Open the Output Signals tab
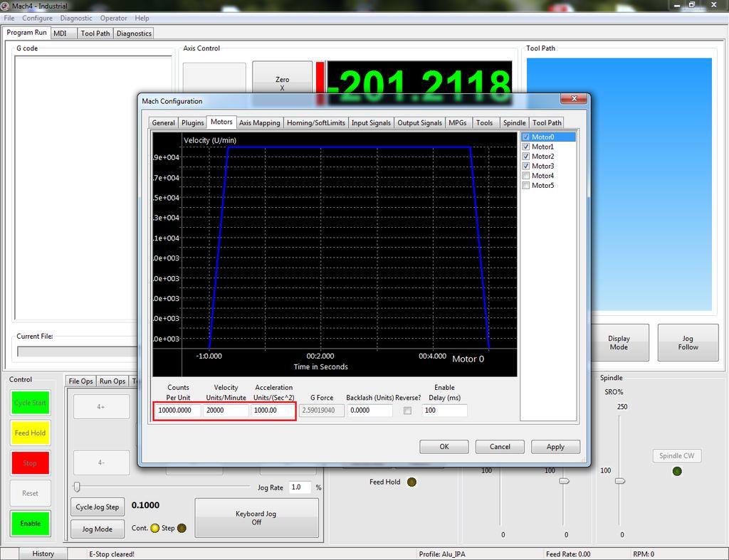Screen dimensions: 729x560 (419, 122)
